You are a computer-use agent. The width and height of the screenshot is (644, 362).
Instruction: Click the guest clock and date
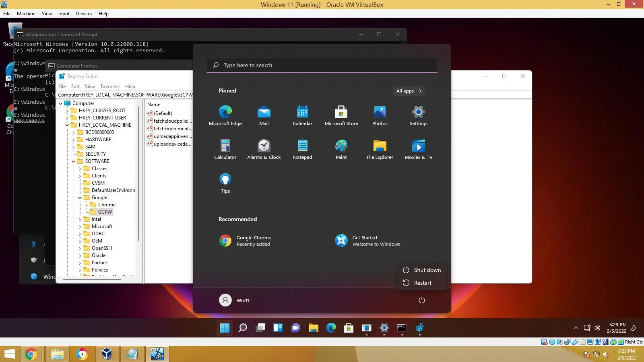click(617, 328)
